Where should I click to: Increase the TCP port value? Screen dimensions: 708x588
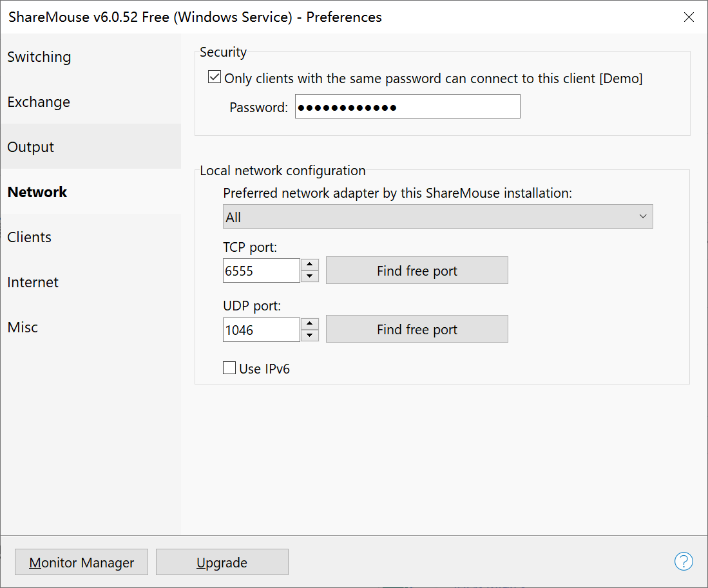(x=310, y=265)
